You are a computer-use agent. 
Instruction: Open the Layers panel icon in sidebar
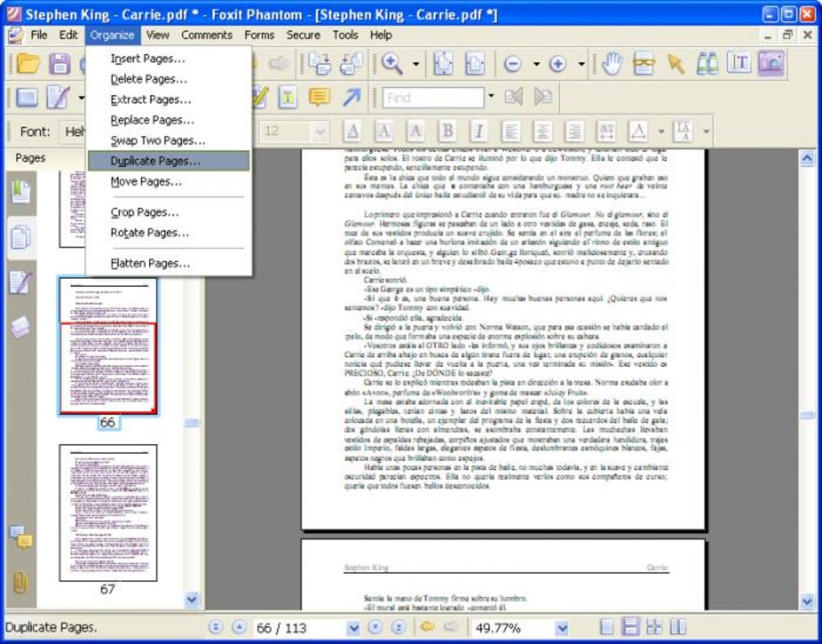pyautogui.click(x=20, y=327)
